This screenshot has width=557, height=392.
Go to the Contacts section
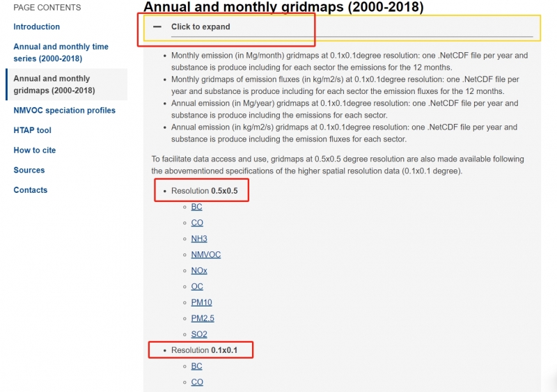click(x=31, y=190)
